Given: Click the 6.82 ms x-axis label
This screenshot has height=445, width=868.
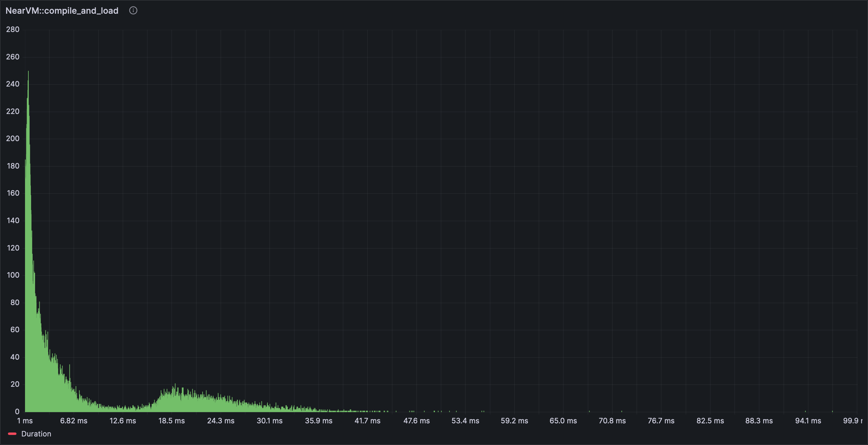Looking at the screenshot, I should (74, 421).
